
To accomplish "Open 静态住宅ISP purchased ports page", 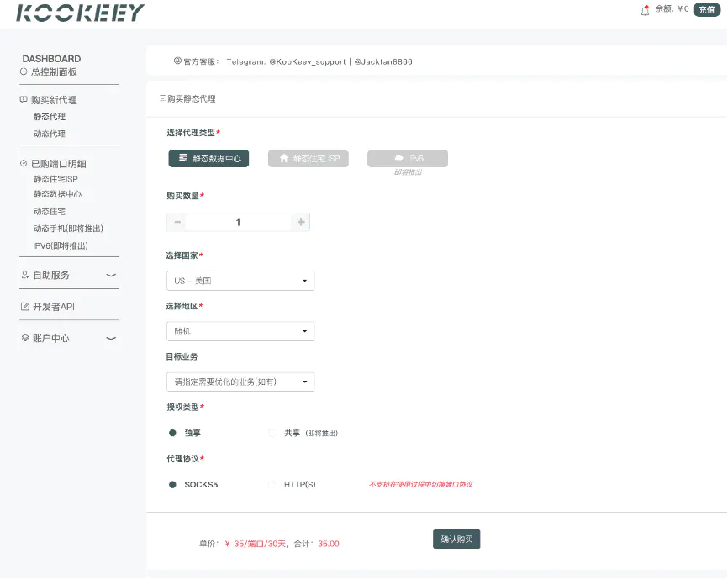I will 55,179.
